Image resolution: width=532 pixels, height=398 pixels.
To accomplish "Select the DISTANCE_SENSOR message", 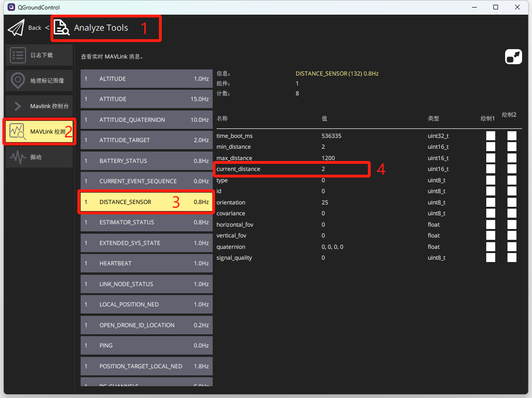I will (x=147, y=202).
